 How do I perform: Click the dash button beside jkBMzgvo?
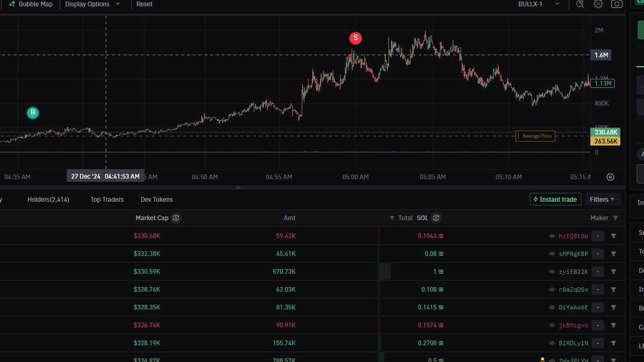tap(598, 326)
